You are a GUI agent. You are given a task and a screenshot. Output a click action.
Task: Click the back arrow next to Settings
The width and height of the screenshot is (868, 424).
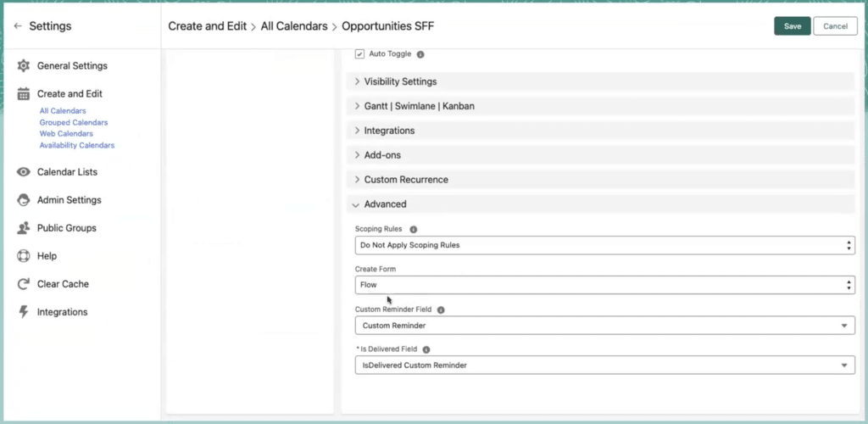click(x=18, y=26)
